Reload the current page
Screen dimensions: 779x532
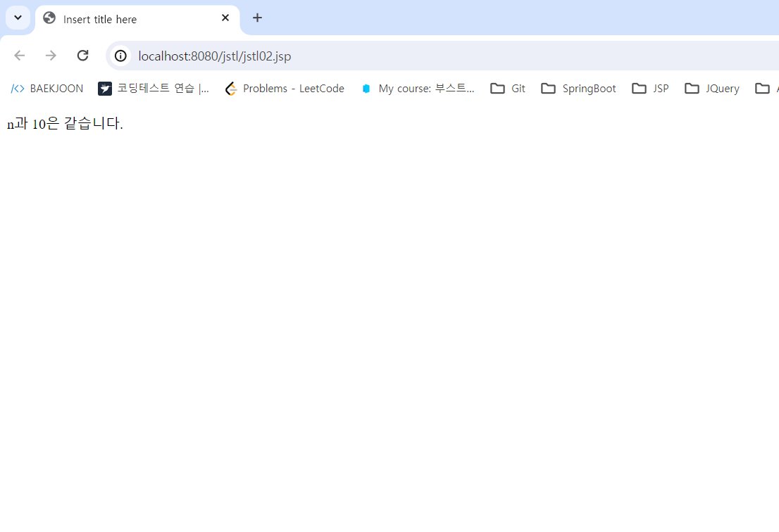pyautogui.click(x=82, y=56)
